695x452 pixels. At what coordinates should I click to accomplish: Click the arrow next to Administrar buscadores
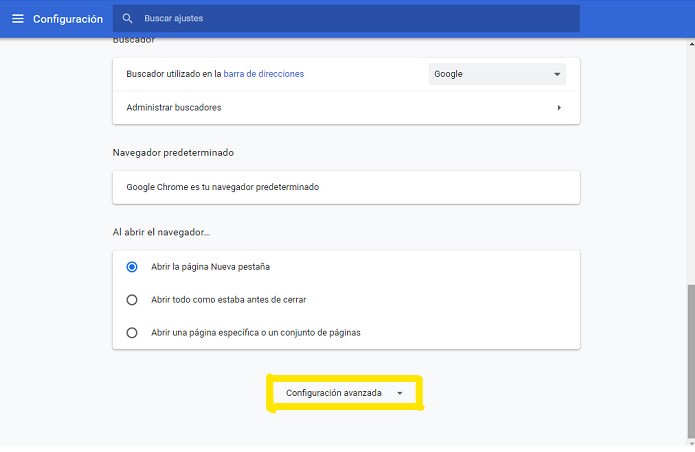[559, 108]
